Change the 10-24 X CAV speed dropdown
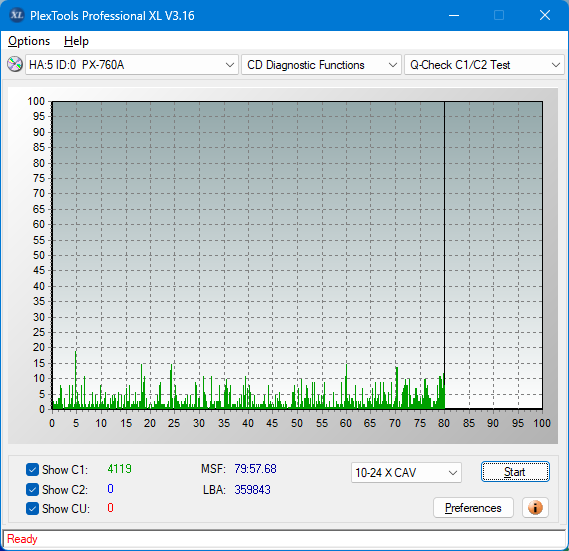 pyautogui.click(x=406, y=473)
